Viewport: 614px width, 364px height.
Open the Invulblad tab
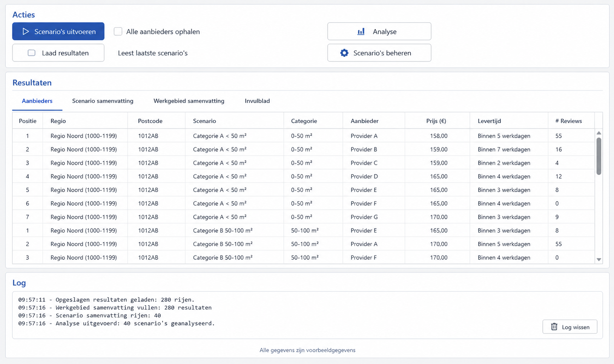click(257, 101)
